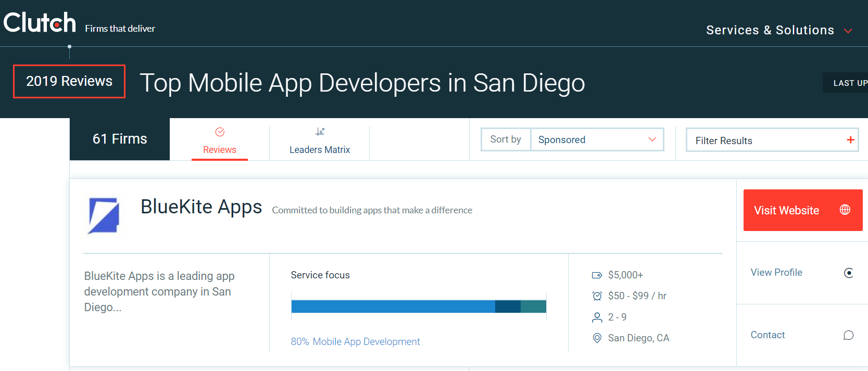Click the Top Mobile App Developers heading
Screen dimensions: 868x371
pyautogui.click(x=362, y=83)
